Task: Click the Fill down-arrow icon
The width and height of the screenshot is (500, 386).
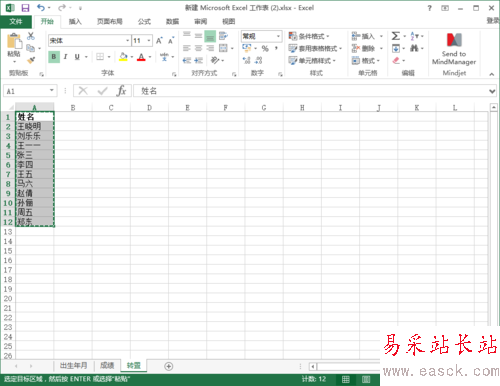Action: coord(396,48)
